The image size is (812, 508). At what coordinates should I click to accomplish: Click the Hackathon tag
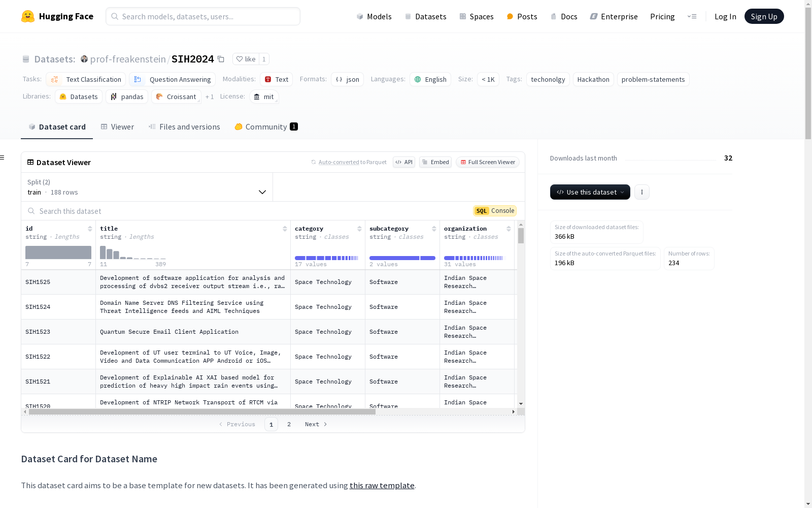point(593,79)
